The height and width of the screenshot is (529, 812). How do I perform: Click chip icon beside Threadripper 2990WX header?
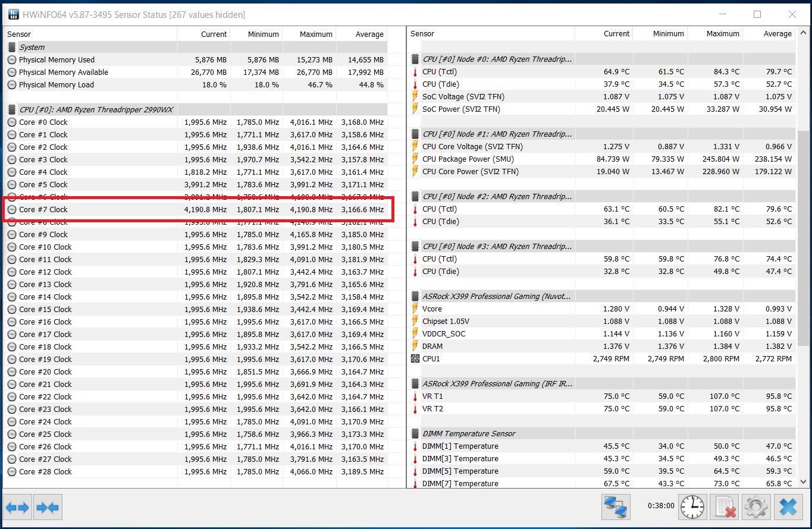click(x=12, y=109)
